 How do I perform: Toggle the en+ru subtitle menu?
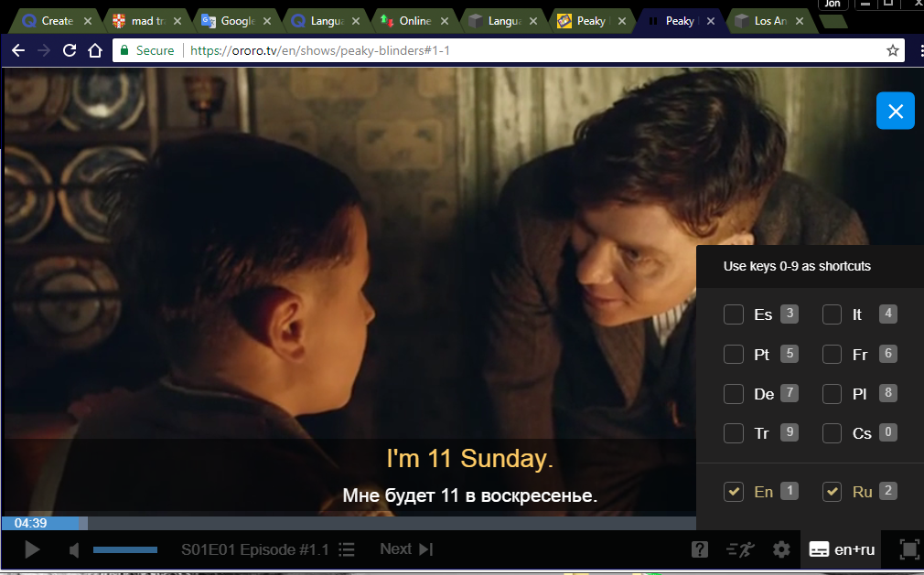pos(842,549)
